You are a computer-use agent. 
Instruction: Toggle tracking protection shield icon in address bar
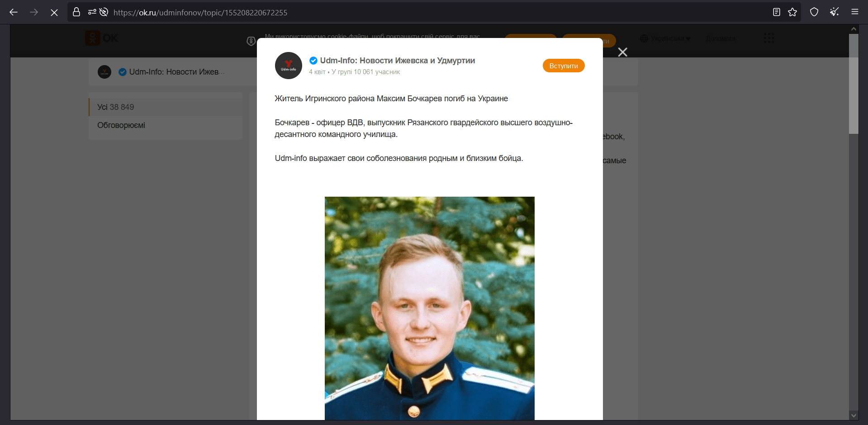point(104,12)
